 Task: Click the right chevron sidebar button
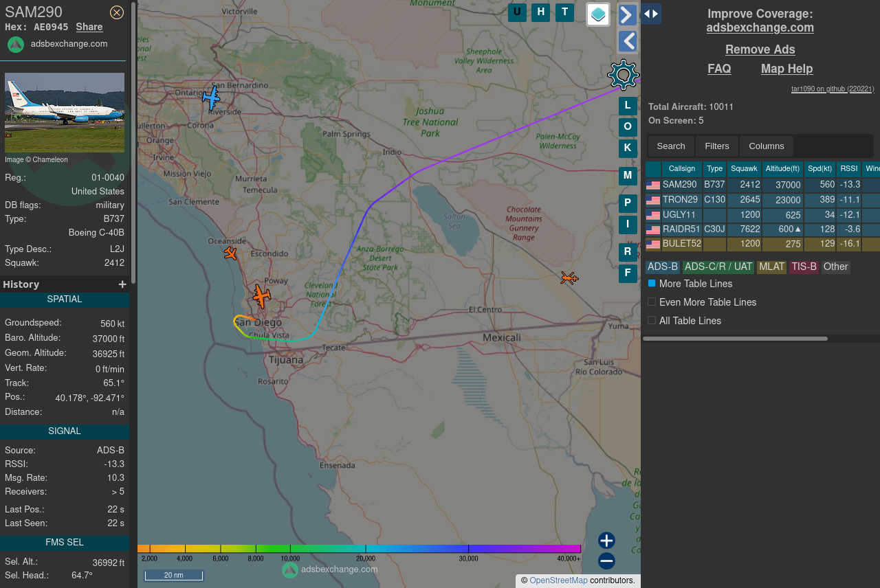[x=628, y=14]
